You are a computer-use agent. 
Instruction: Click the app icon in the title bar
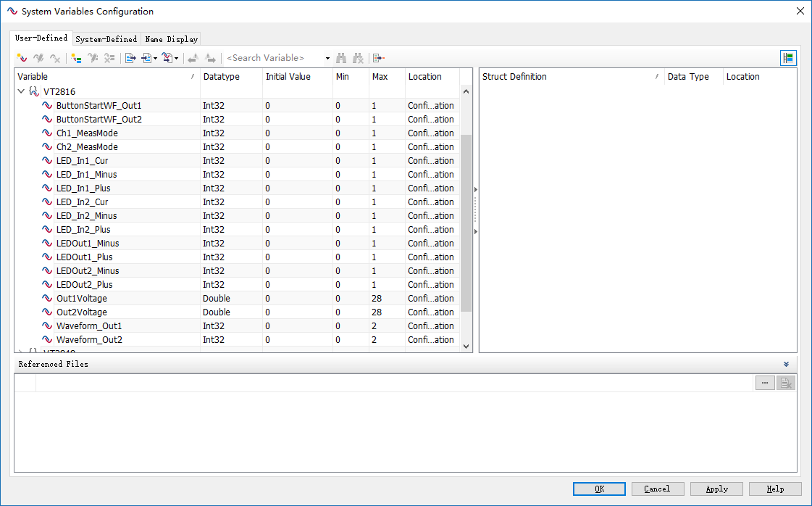tap(12, 11)
